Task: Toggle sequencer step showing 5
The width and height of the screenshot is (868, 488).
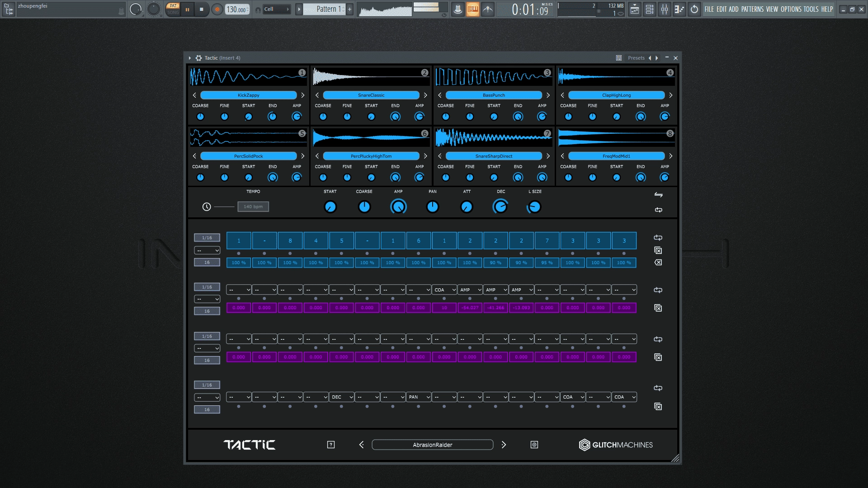Action: [x=342, y=241]
